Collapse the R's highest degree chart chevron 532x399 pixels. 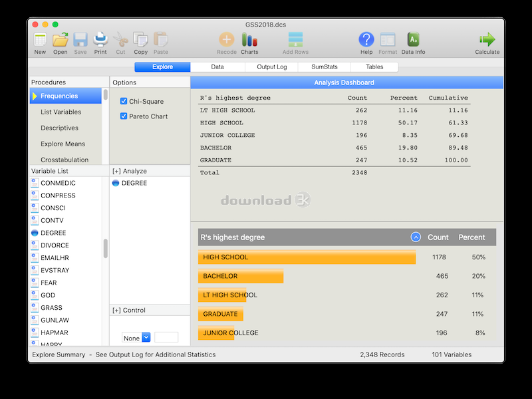(x=416, y=237)
